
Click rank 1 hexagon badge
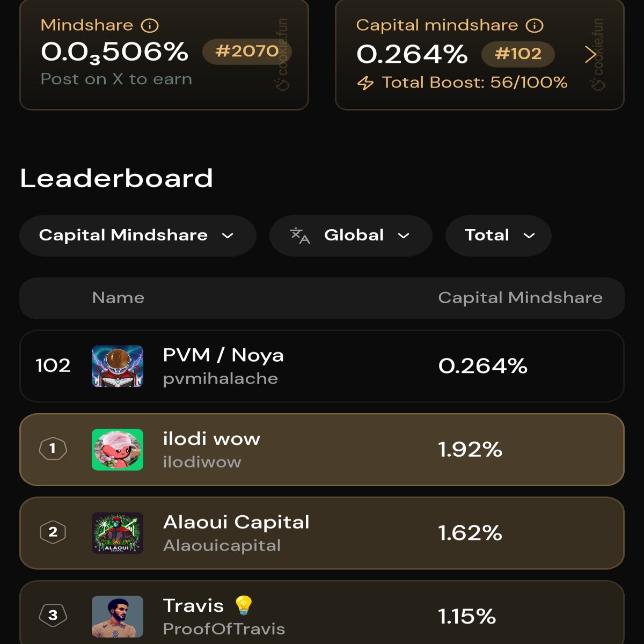[53, 449]
